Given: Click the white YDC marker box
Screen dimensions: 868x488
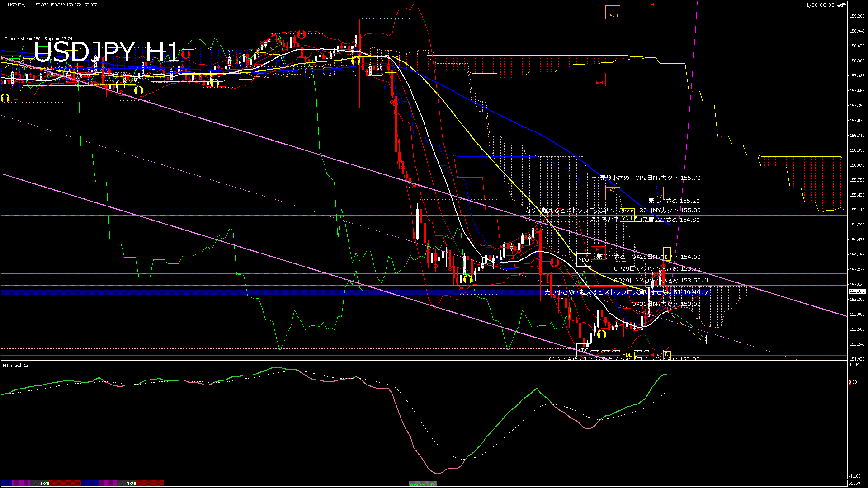Looking at the screenshot, I should [x=584, y=350].
